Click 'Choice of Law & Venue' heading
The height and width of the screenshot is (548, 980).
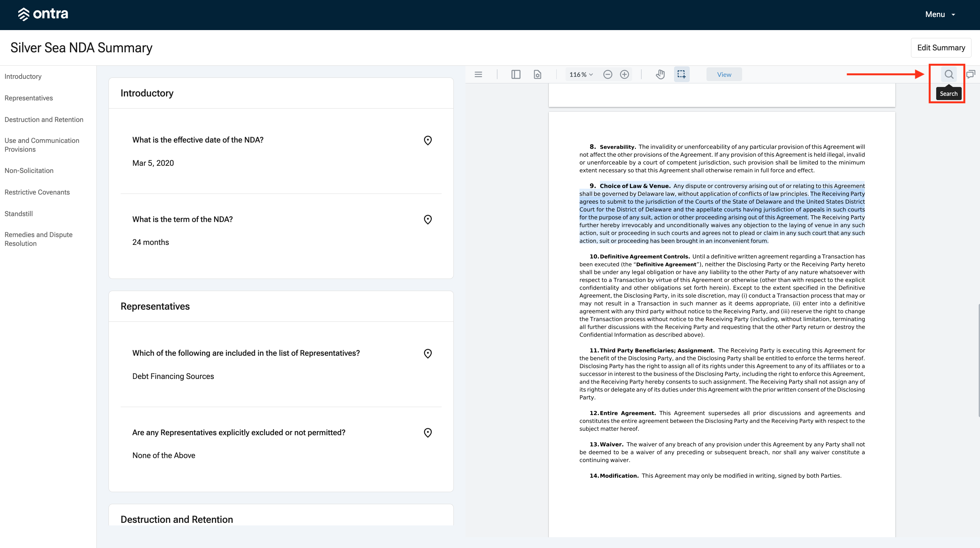coord(635,186)
